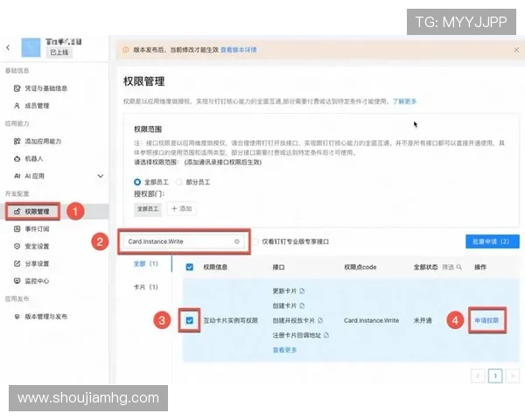Viewport: 525px width, 420px height.
Task: Toggle select-all checkbox in table header
Action: (190, 267)
